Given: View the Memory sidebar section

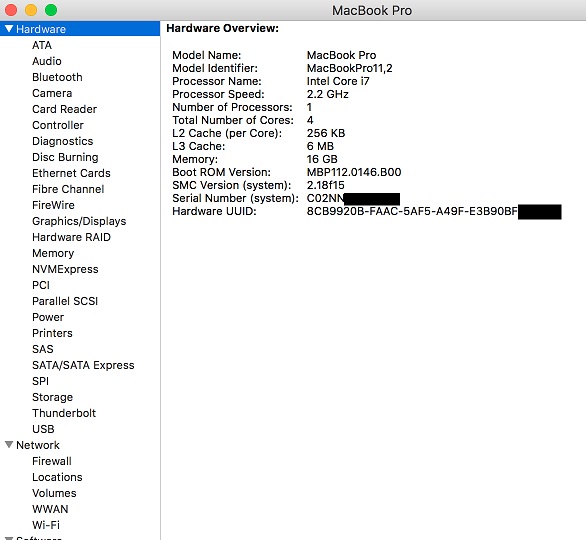Looking at the screenshot, I should 53,253.
